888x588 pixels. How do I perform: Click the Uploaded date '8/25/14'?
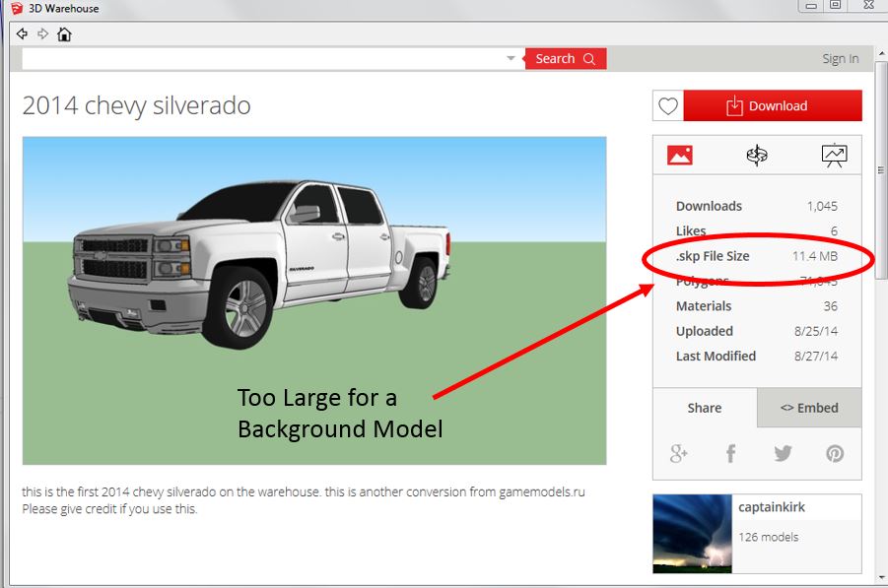(x=815, y=331)
